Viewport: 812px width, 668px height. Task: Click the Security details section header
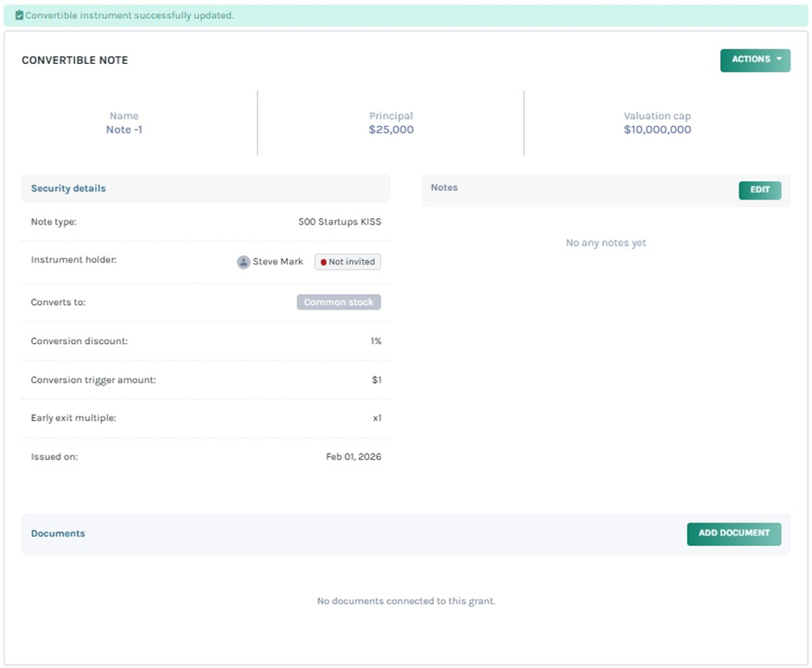(x=68, y=188)
